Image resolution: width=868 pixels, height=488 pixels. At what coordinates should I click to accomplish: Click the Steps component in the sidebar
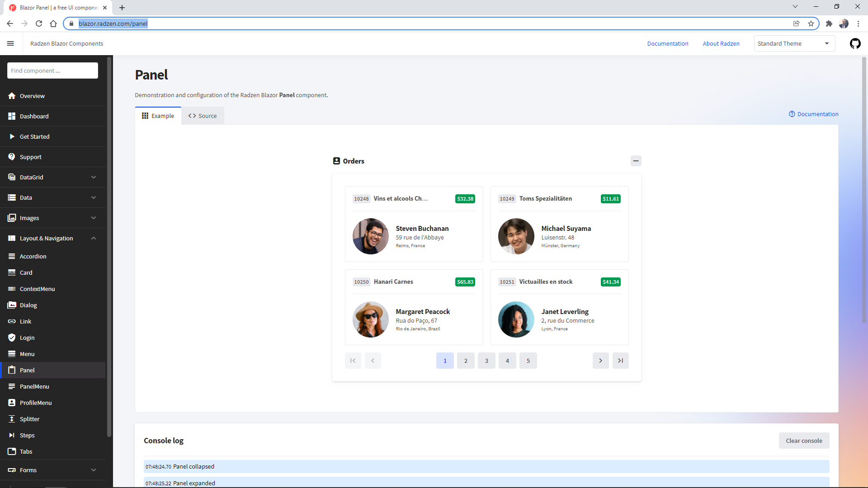27,435
